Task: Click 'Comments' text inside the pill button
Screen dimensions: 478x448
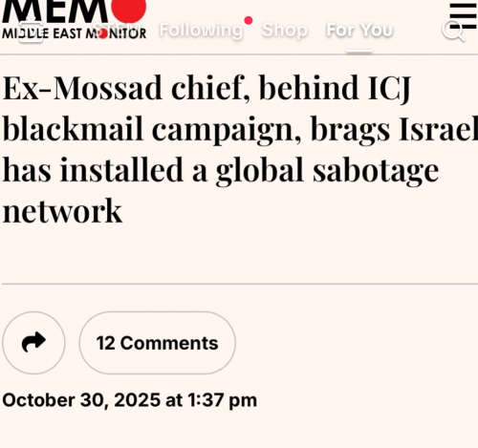Action: pyautogui.click(x=169, y=343)
